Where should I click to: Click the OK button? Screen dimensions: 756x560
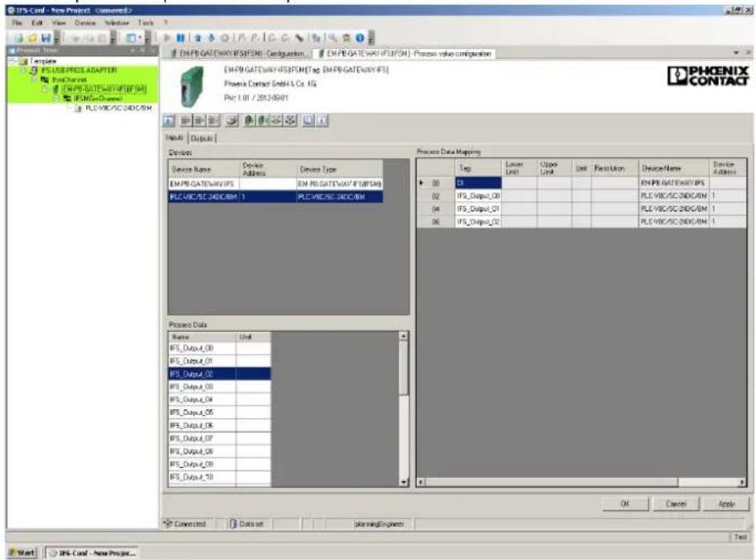point(625,504)
